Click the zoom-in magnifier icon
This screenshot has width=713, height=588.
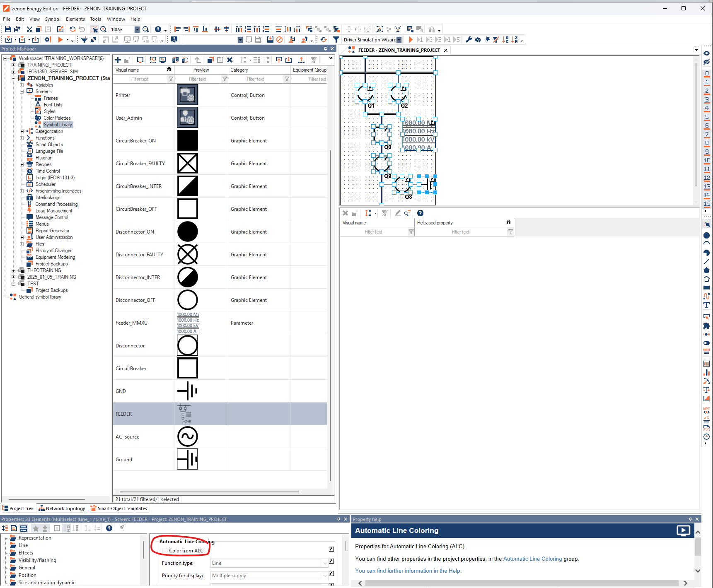coord(104,29)
